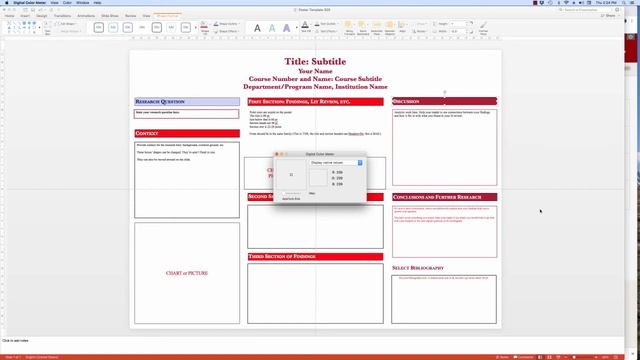Screen dimensions: 640x360
Task: Select the fifth shape style preset
Action: coord(157,27)
